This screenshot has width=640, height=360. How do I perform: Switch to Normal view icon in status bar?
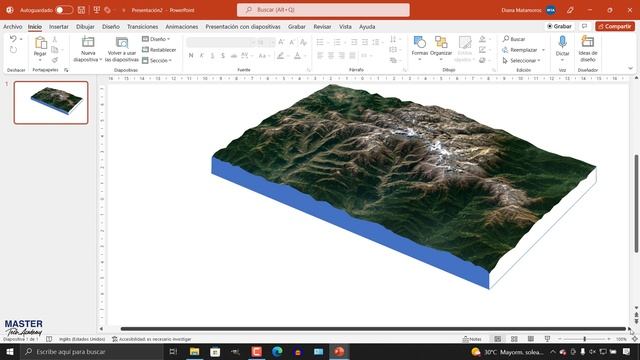(498, 339)
